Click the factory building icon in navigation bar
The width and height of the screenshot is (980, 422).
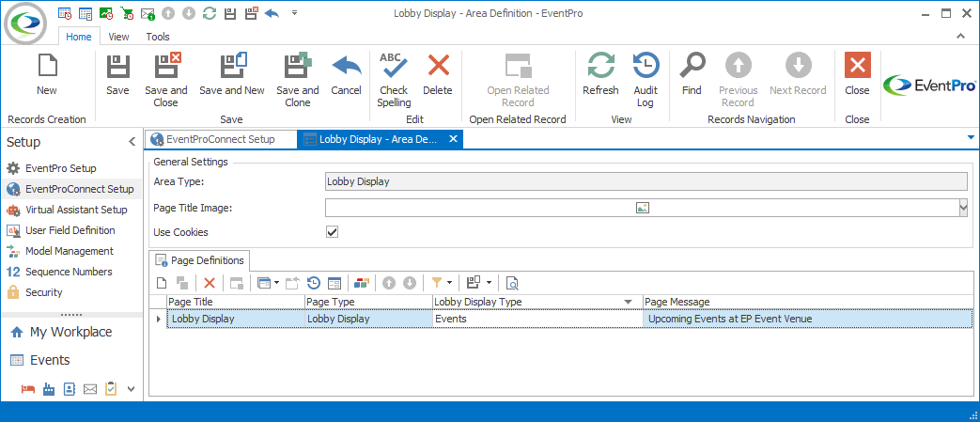click(49, 389)
